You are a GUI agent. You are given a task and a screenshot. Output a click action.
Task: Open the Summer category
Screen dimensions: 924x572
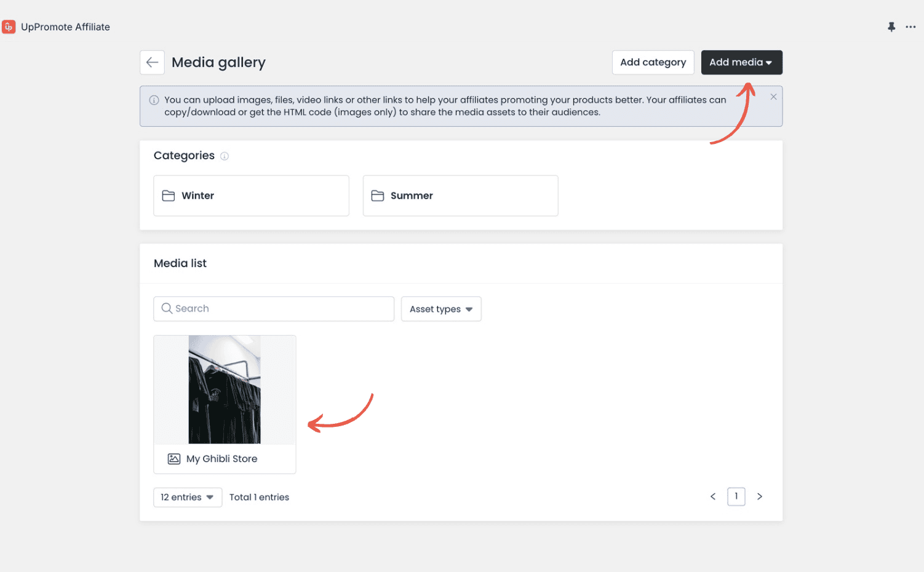(x=460, y=196)
